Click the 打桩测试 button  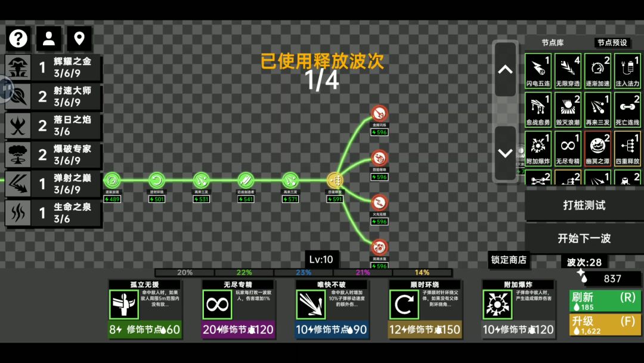(x=584, y=205)
